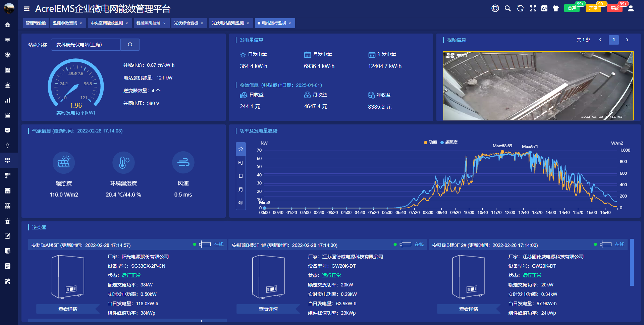The height and width of the screenshot is (325, 644).
Task: Click the station name search input field
Action: click(x=86, y=45)
